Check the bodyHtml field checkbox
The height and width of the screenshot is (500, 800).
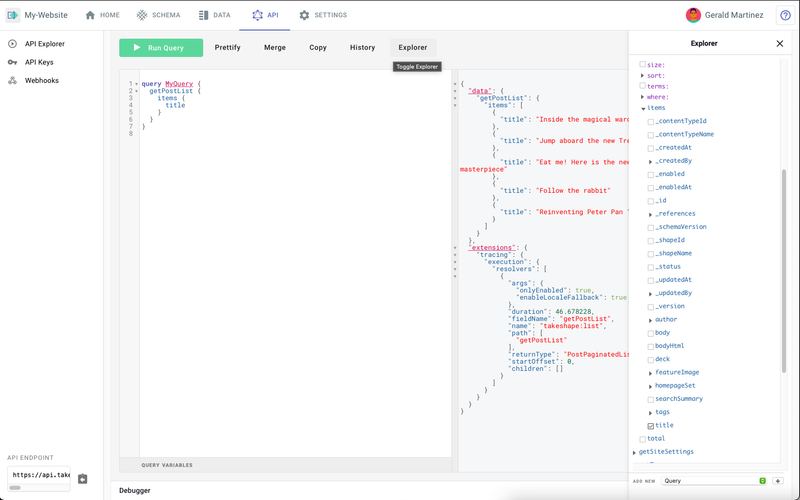(651, 346)
